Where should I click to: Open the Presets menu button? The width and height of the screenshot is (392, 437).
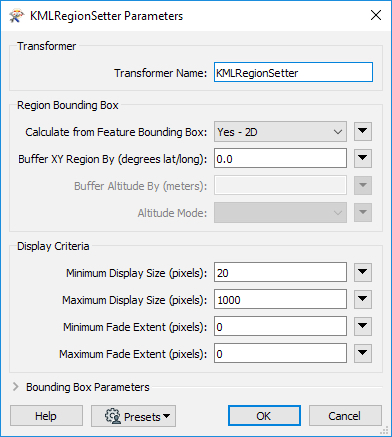133,416
